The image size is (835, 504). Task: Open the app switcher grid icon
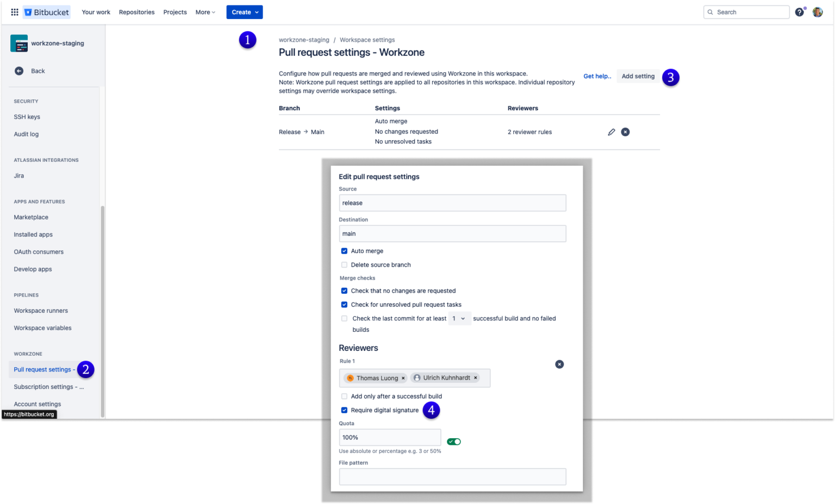click(15, 12)
